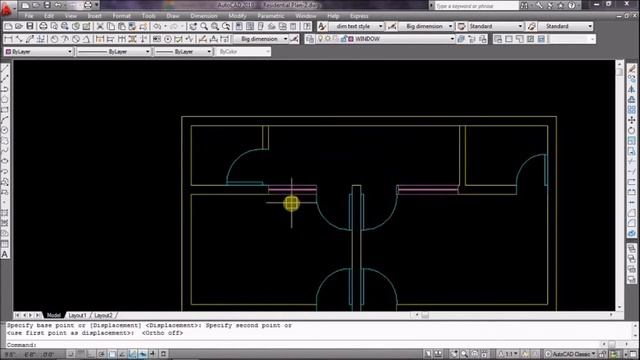Open the Dimension menu
This screenshot has height=360, width=640.
(x=204, y=16)
